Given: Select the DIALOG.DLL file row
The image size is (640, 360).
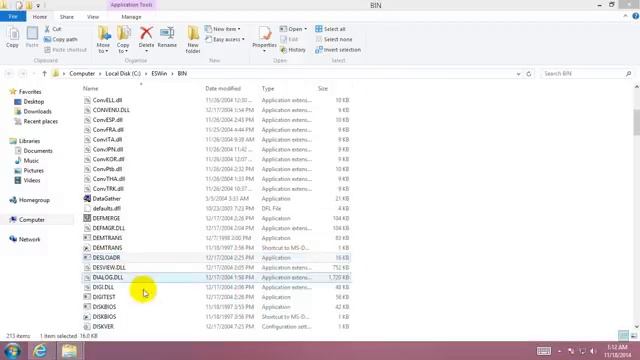Looking at the screenshot, I should coord(216,277).
